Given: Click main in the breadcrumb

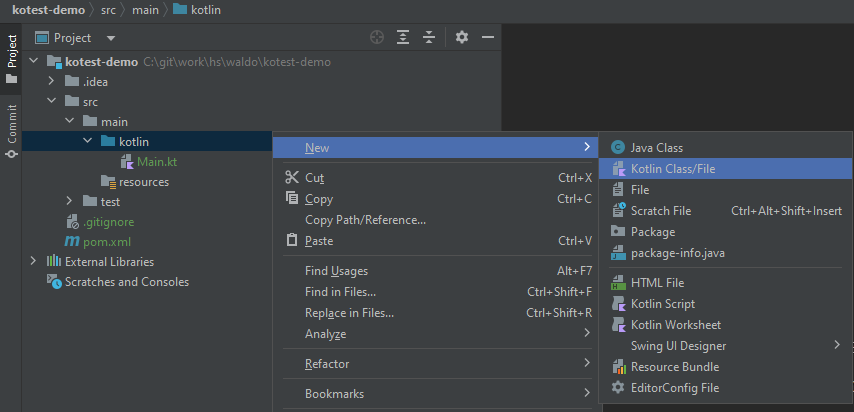Looking at the screenshot, I should [145, 10].
